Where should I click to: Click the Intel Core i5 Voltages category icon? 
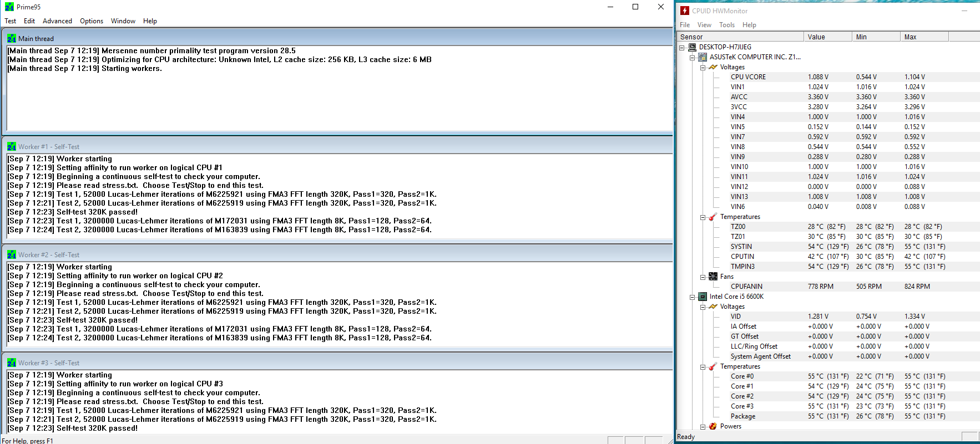(x=713, y=307)
